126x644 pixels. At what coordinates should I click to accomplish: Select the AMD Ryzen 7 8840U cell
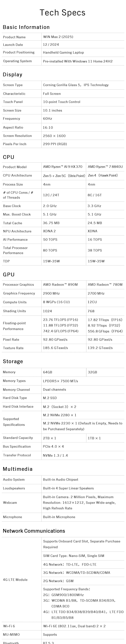pos(105,167)
